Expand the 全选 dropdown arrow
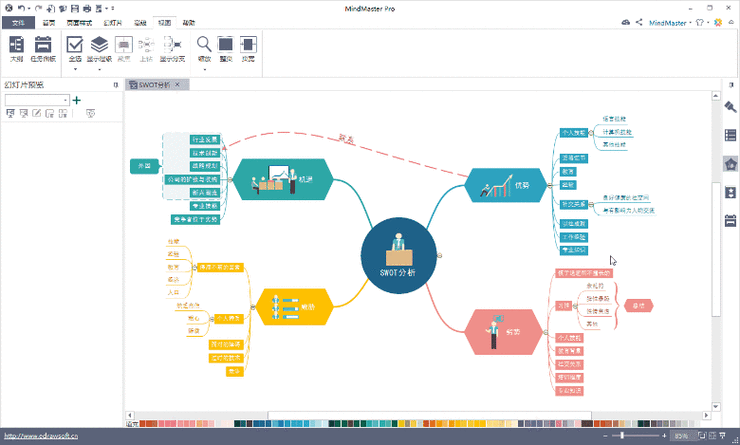 tap(75, 69)
